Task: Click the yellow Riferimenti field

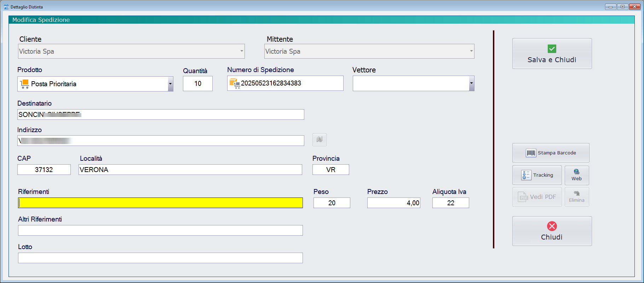Action: pos(160,203)
